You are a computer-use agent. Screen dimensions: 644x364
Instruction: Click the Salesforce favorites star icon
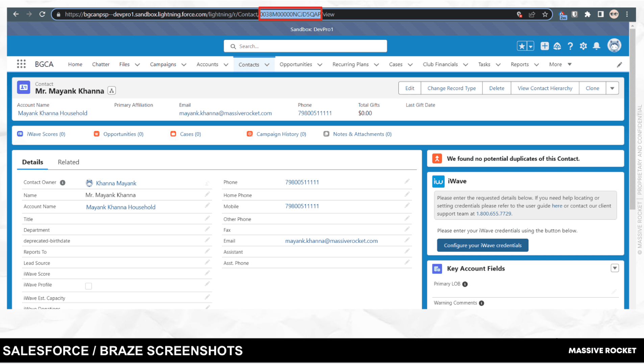point(522,46)
